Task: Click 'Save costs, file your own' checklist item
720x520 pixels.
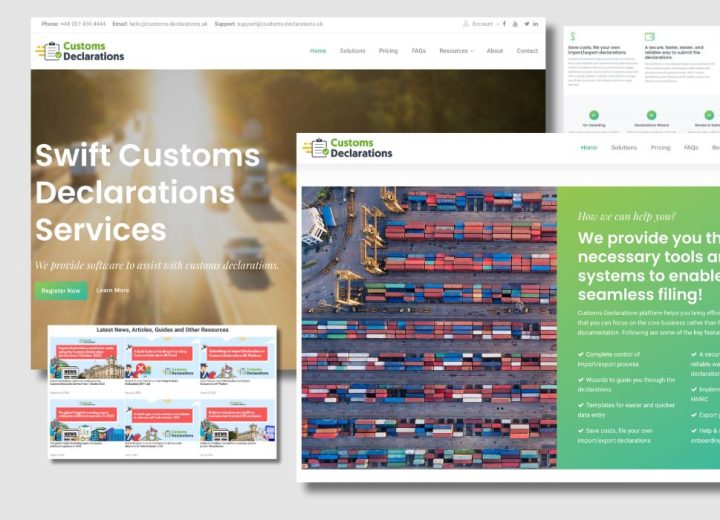Action: click(x=615, y=435)
